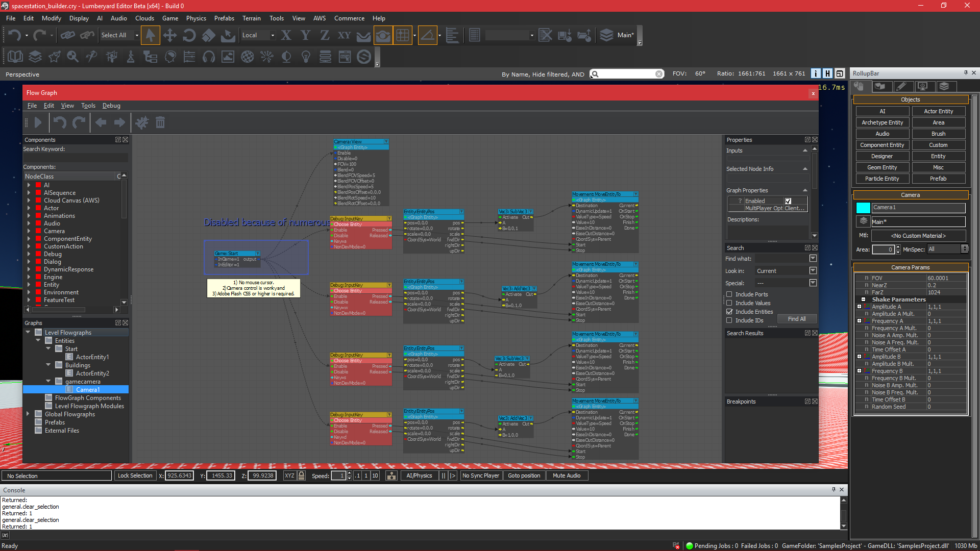980x551 pixels.
Task: Uncheck the Include Entities checkbox
Action: (729, 312)
